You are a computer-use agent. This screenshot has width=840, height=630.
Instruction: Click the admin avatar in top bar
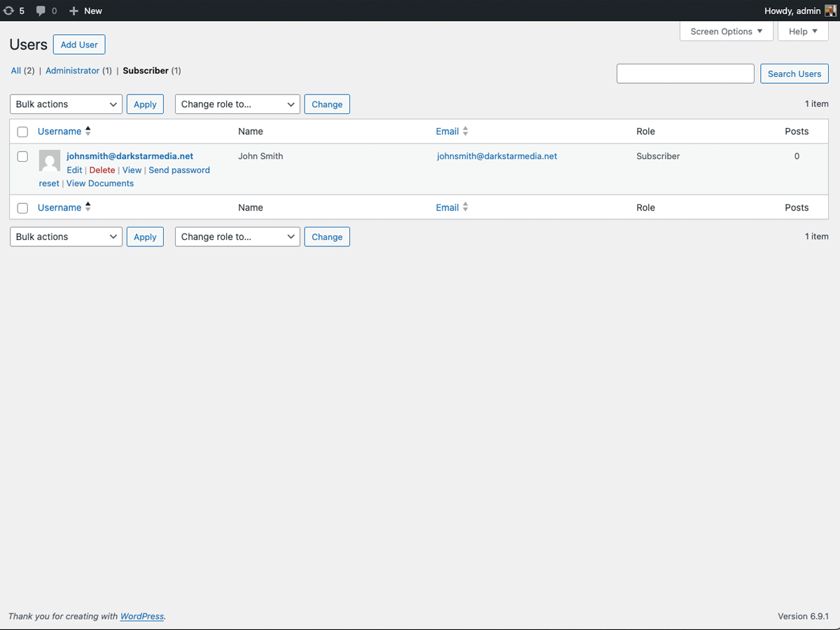click(830, 10)
